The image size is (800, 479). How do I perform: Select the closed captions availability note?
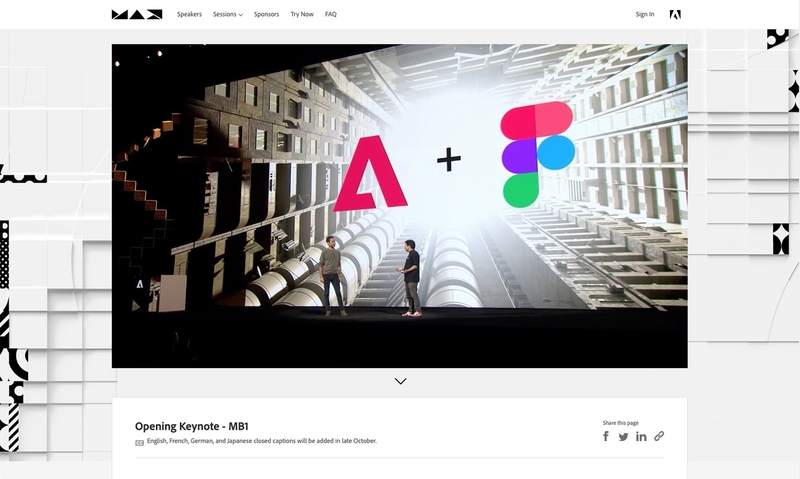(x=262, y=441)
